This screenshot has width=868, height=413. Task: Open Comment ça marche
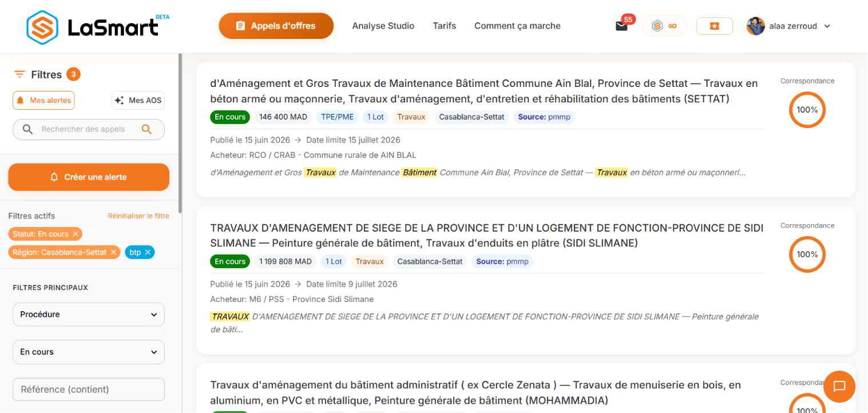[517, 26]
